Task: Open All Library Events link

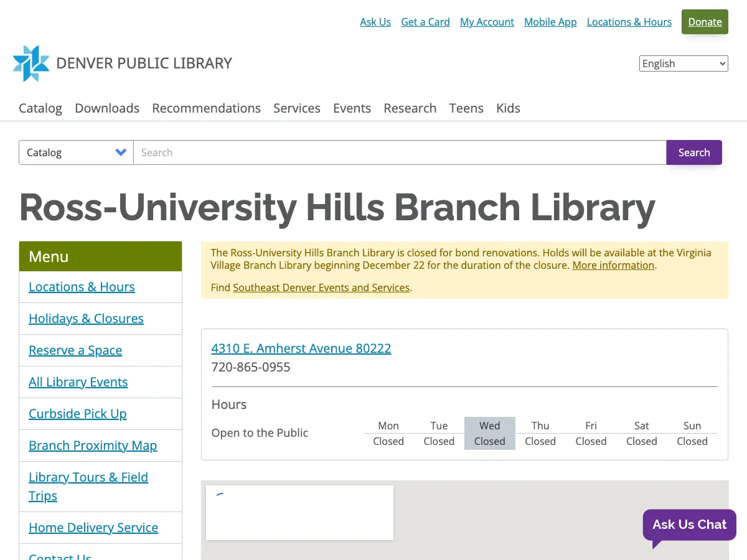Action: pyautogui.click(x=78, y=382)
